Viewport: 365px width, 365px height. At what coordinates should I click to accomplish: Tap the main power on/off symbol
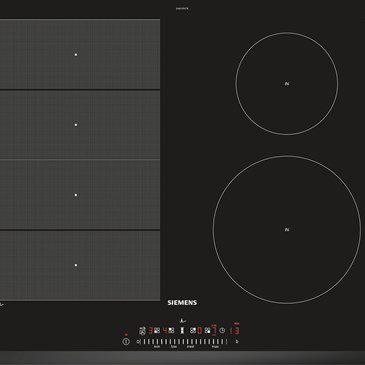tap(126, 342)
